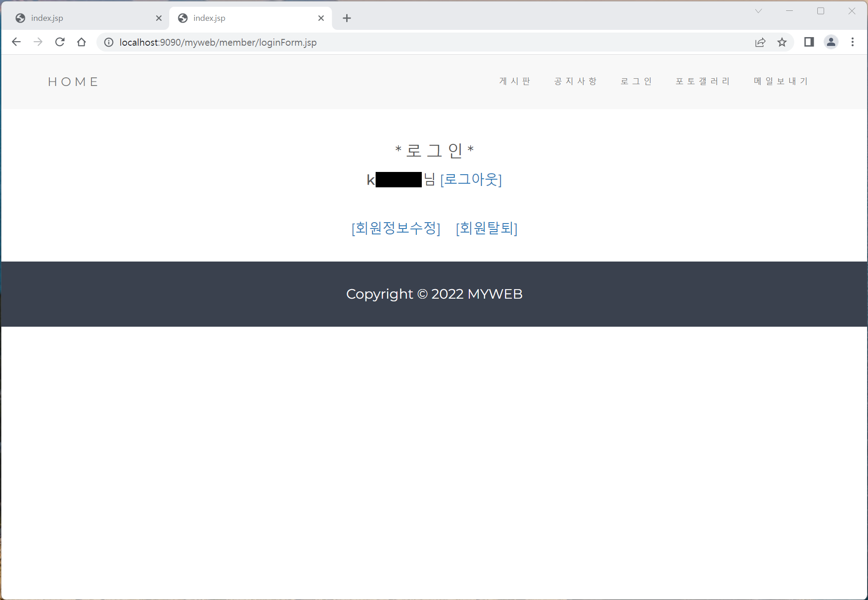Open the side panel icon
The image size is (868, 600).
(x=809, y=42)
